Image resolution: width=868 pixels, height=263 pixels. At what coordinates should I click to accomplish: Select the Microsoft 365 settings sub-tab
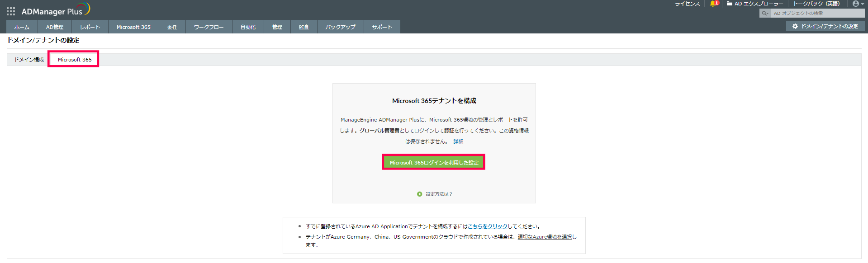tap(75, 60)
